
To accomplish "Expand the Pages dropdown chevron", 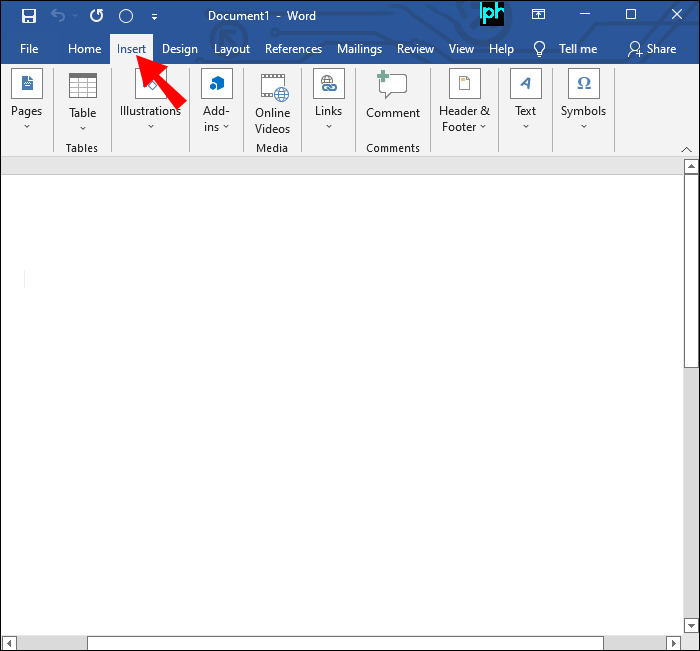I will [x=27, y=127].
